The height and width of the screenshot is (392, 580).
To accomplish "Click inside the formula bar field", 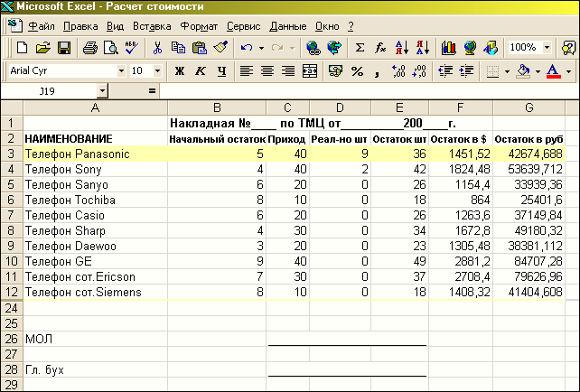I will click(370, 91).
